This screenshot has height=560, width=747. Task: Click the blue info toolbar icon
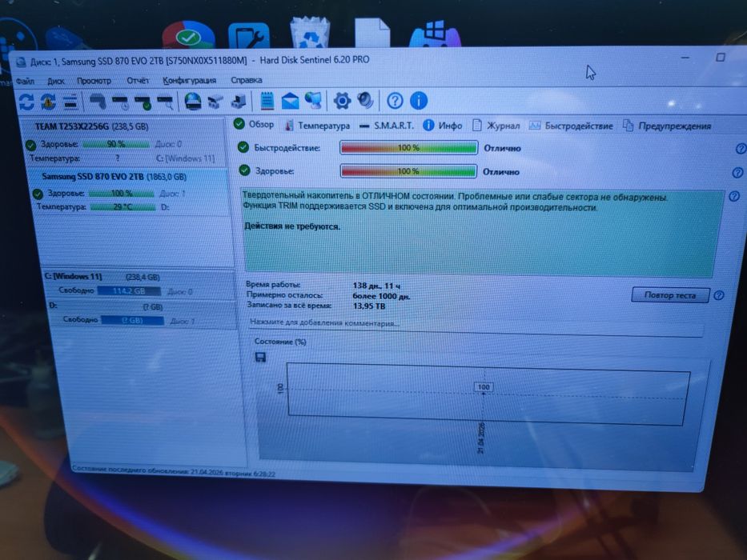click(418, 101)
